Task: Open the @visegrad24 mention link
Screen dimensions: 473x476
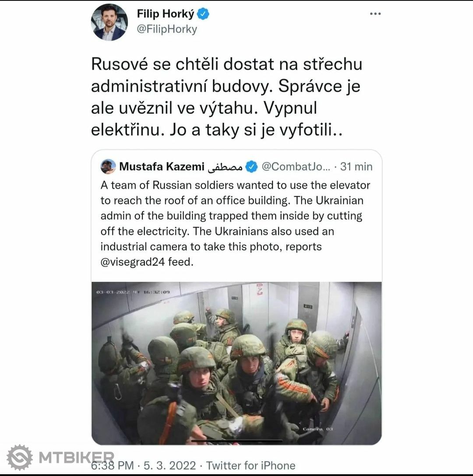Action: point(133,262)
